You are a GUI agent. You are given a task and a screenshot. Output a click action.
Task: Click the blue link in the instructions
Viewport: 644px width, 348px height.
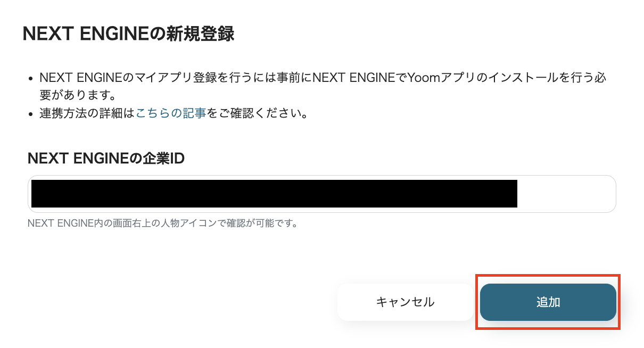point(170,113)
